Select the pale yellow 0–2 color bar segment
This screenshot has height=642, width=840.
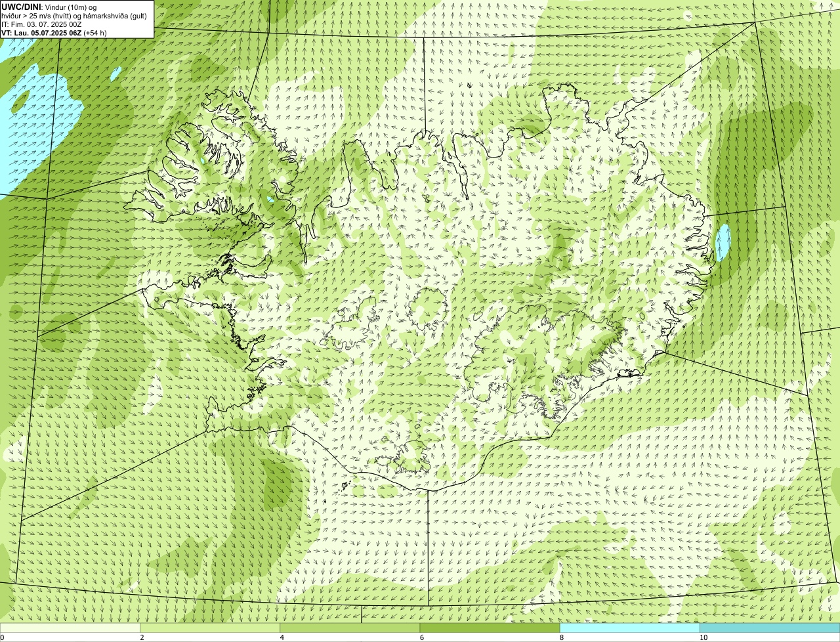70,628
